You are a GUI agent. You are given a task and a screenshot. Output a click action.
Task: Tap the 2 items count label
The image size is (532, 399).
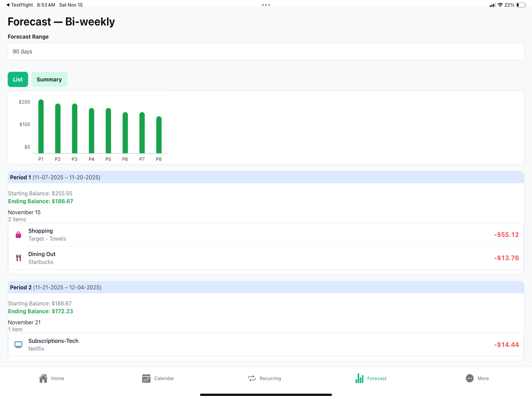pos(17,219)
